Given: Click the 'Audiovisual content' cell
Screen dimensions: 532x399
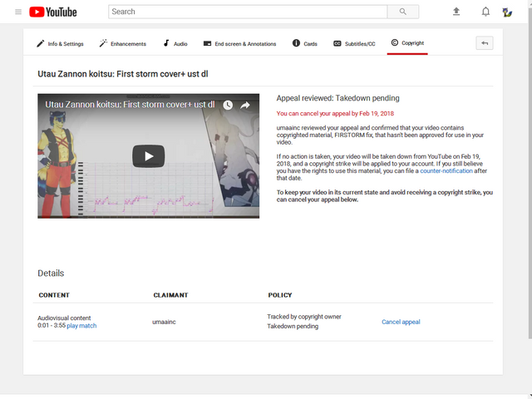Looking at the screenshot, I should pos(64,318).
